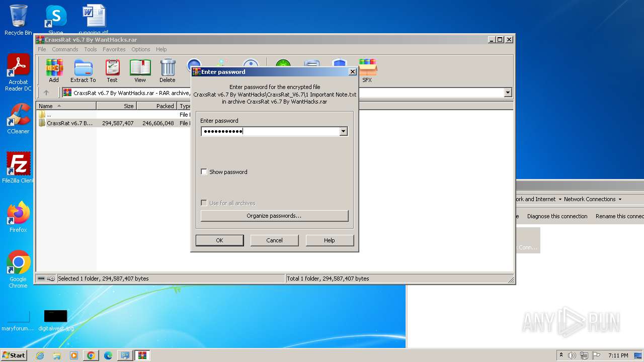Screen dimensions: 644x362
Task: Click the Extract To toolbar icon
Action: click(x=83, y=70)
